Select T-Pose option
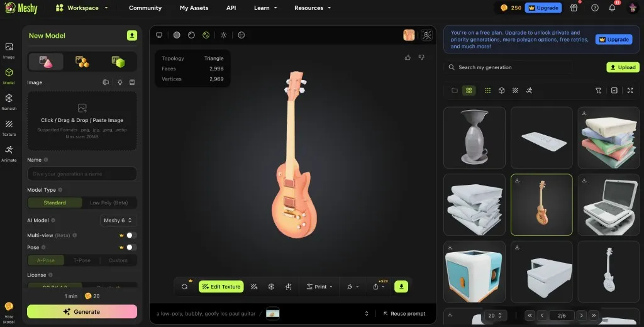644x327 pixels. coord(82,260)
